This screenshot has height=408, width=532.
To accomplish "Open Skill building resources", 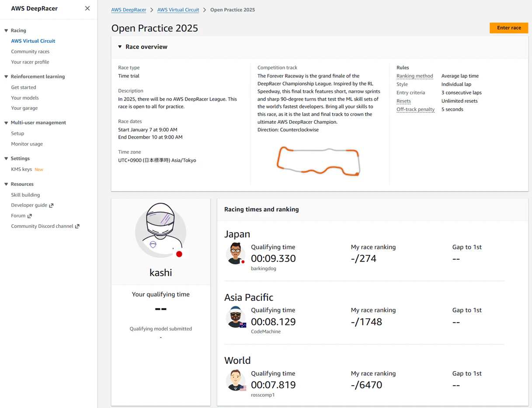I will tap(25, 195).
